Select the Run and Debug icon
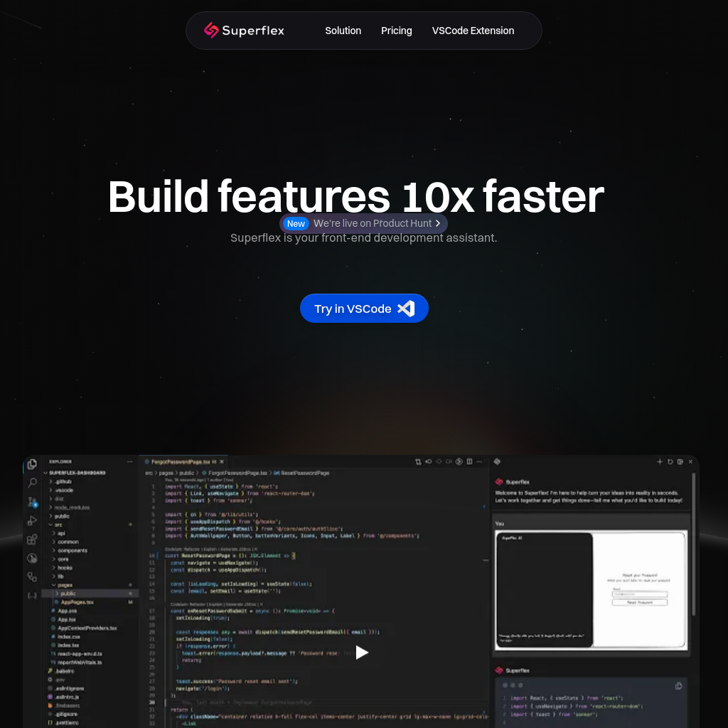This screenshot has height=728, width=728. point(32,520)
